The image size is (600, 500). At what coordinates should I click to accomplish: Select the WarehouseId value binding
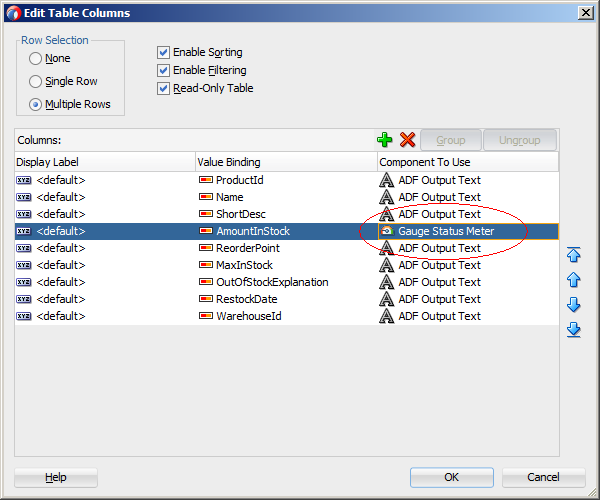tap(249, 316)
